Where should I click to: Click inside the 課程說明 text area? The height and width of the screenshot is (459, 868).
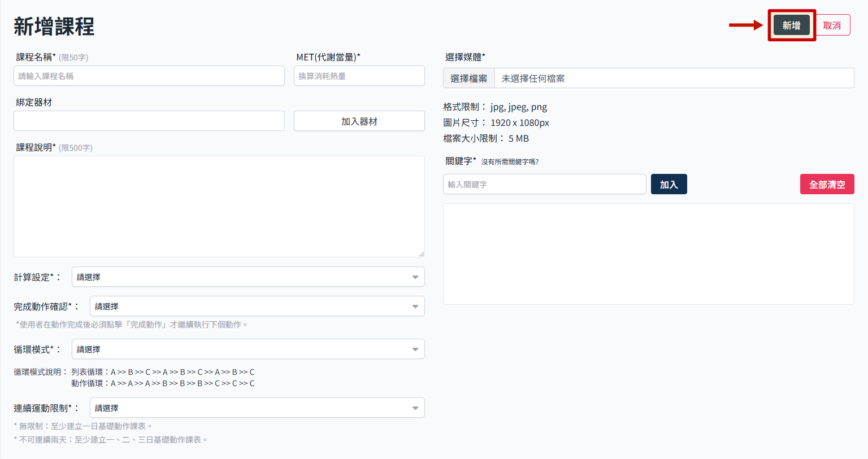(x=219, y=206)
